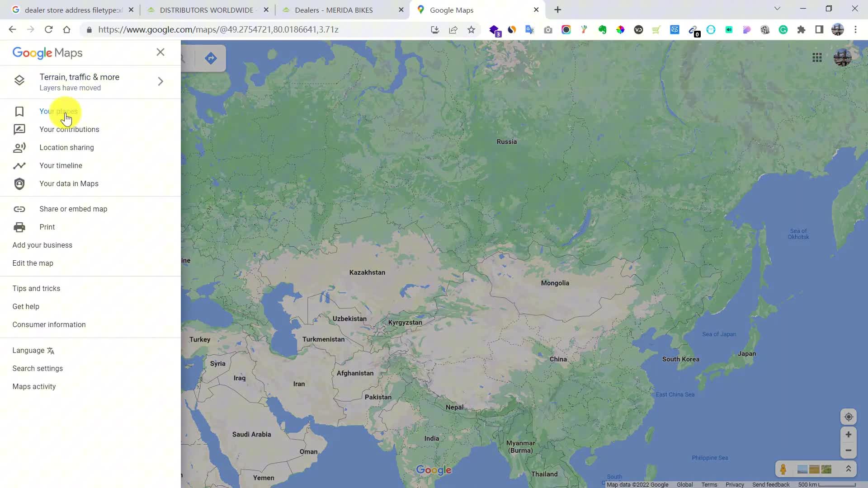
Task: Click the my-location target icon
Action: click(848, 417)
